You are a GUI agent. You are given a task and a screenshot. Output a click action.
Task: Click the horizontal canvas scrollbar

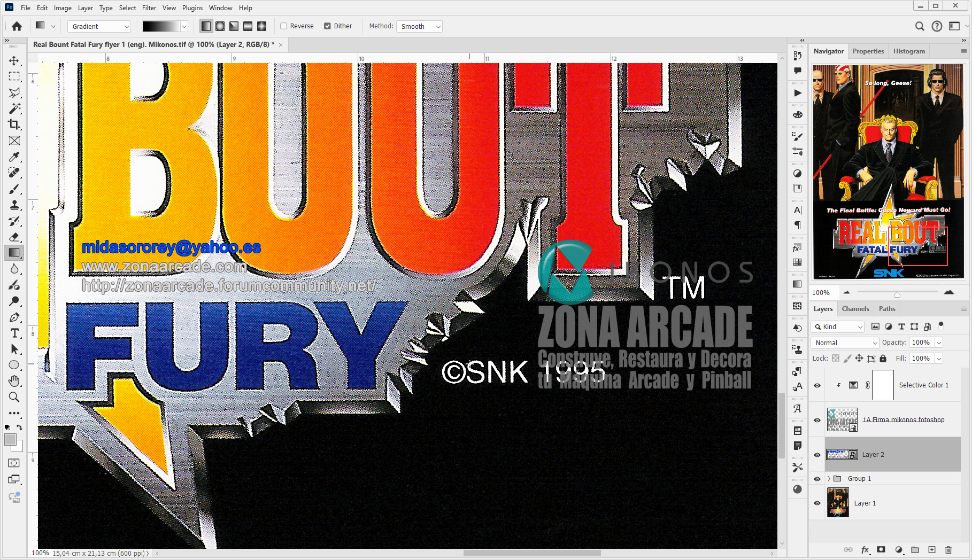[532, 554]
